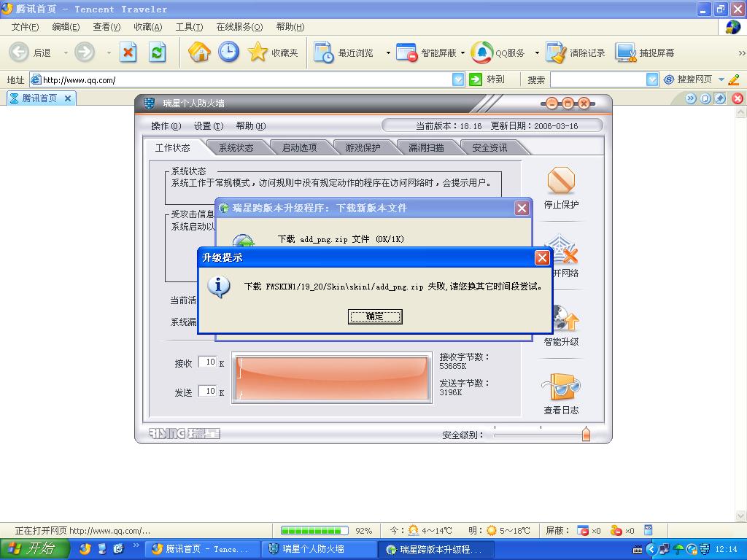Click 清除记录 clear records icon
This screenshot has width=747, height=560.
556,52
